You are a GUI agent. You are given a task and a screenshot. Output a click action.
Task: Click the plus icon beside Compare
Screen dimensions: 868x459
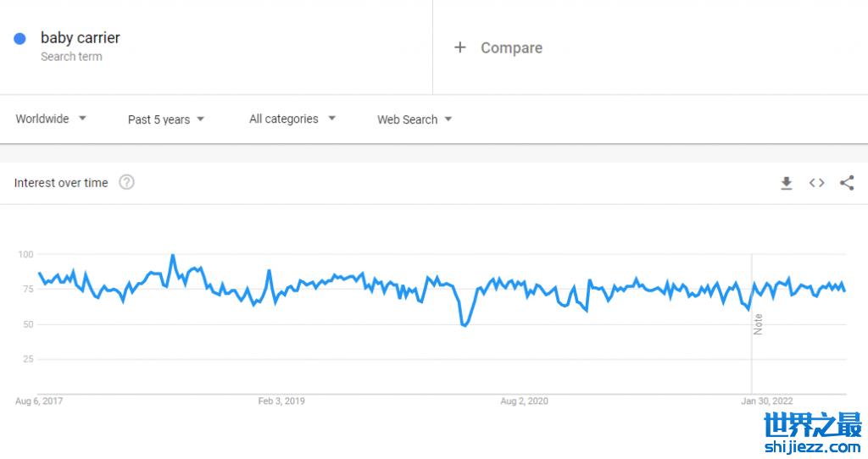pyautogui.click(x=459, y=47)
